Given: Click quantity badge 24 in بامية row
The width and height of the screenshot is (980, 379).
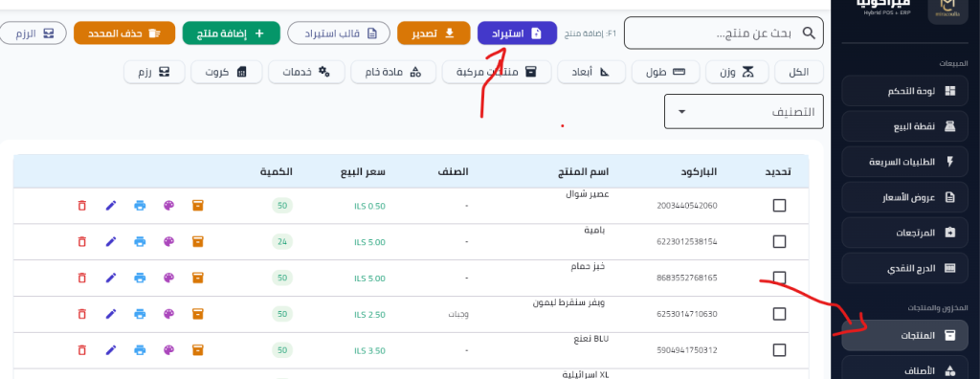Looking at the screenshot, I should point(282,242).
